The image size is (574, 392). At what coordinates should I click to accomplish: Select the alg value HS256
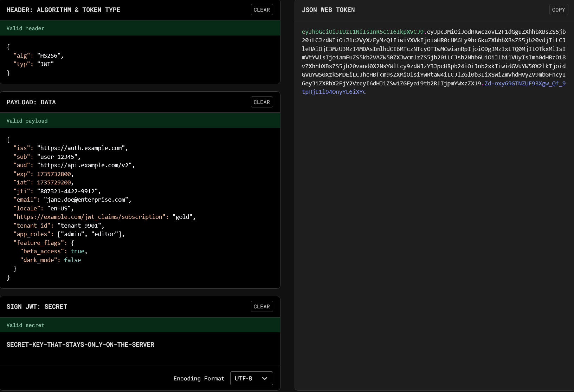click(x=50, y=55)
